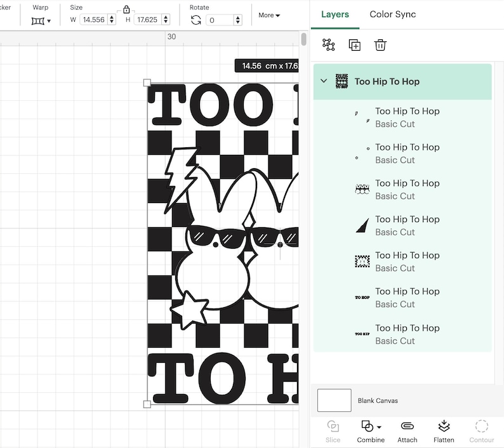Click the height stepper arrows
The width and height of the screenshot is (504, 448).
click(166, 20)
